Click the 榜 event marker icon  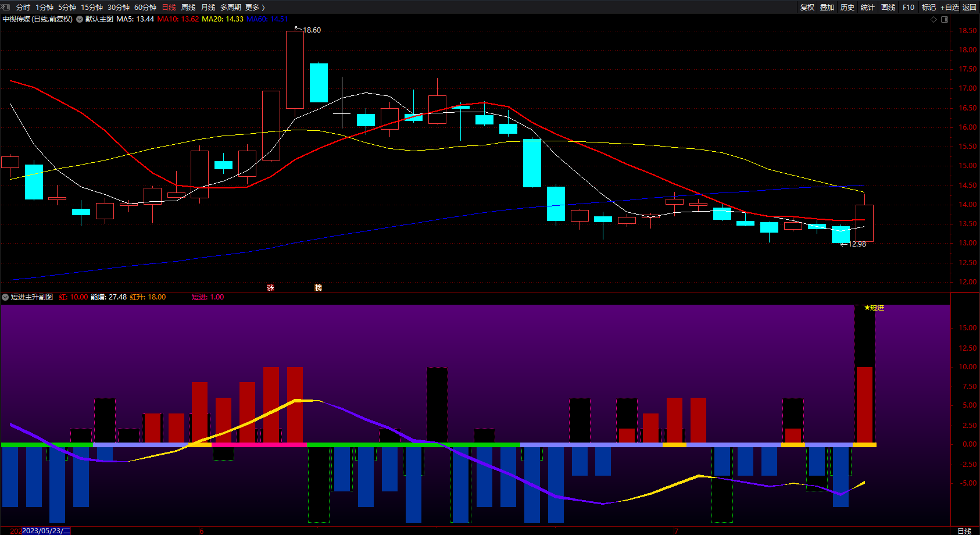click(x=318, y=287)
